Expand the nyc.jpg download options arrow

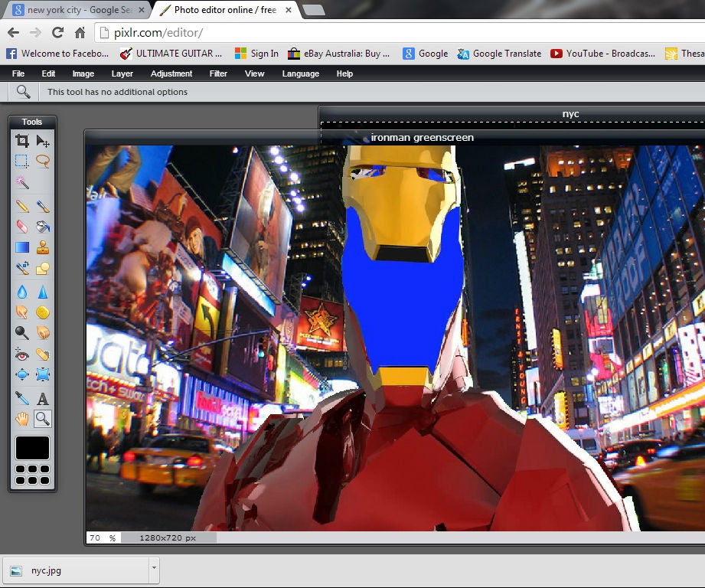pyautogui.click(x=154, y=568)
